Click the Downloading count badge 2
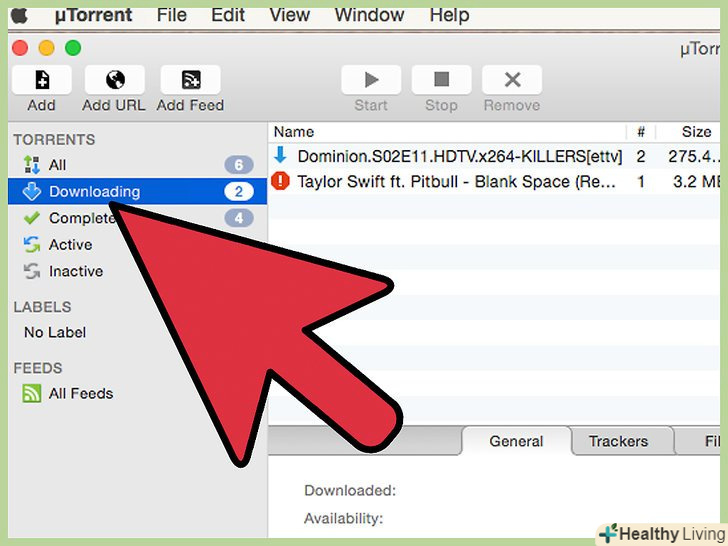The image size is (728, 546). pyautogui.click(x=239, y=191)
